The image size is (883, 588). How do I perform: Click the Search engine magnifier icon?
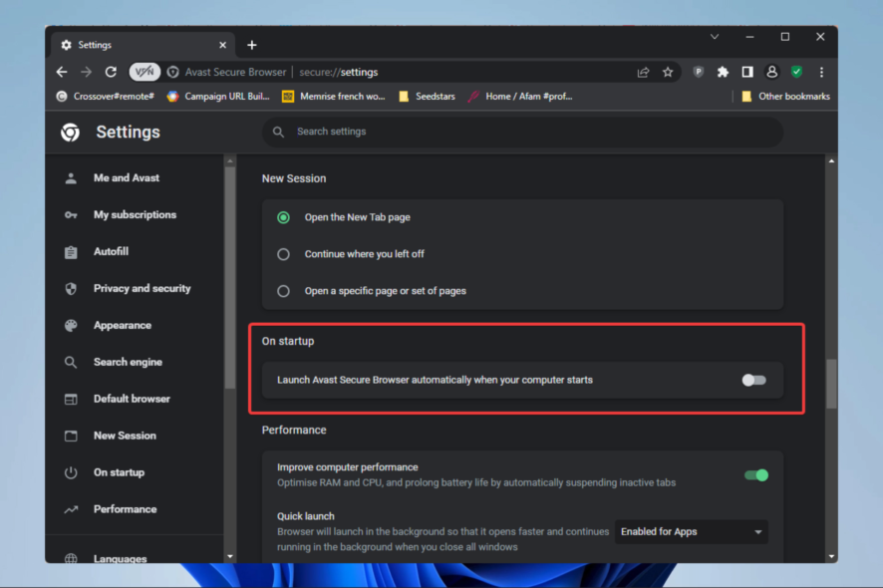tap(71, 362)
